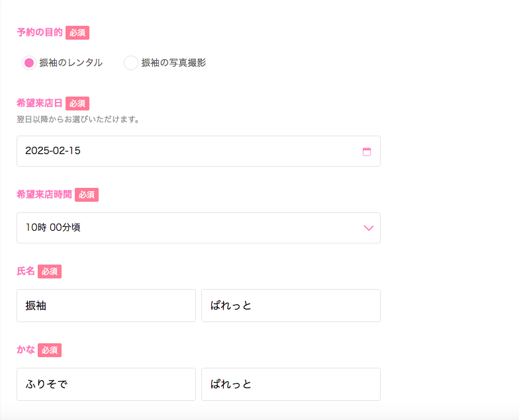519x420 pixels.
Task: Click the 翌日以降からお選びいただけます hint text
Action: [78, 119]
